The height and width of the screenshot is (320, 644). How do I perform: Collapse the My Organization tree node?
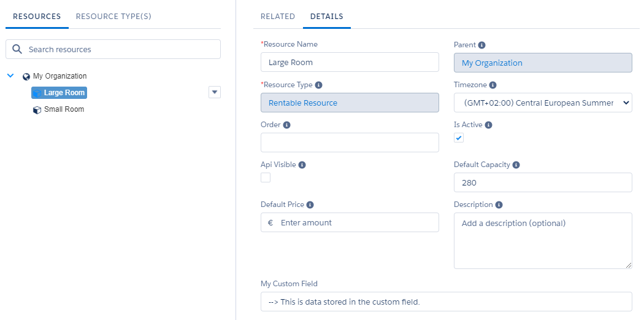(10, 76)
